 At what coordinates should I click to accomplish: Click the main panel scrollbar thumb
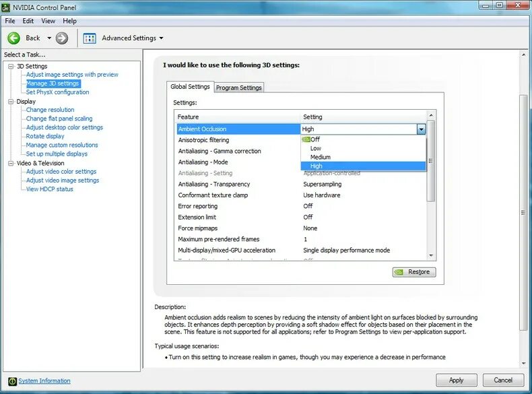coord(523,212)
